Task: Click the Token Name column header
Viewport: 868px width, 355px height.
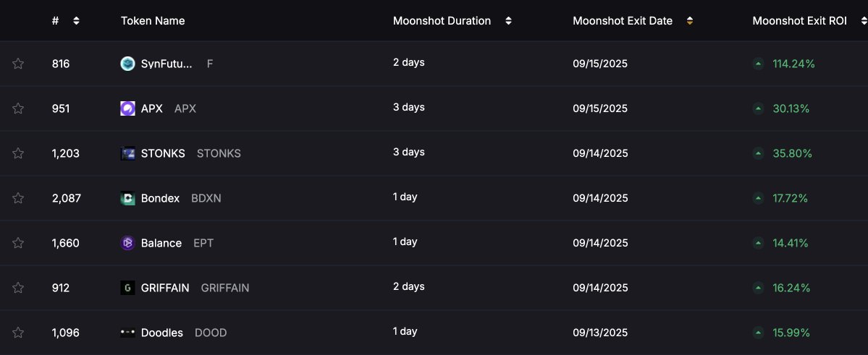Action: (x=153, y=21)
